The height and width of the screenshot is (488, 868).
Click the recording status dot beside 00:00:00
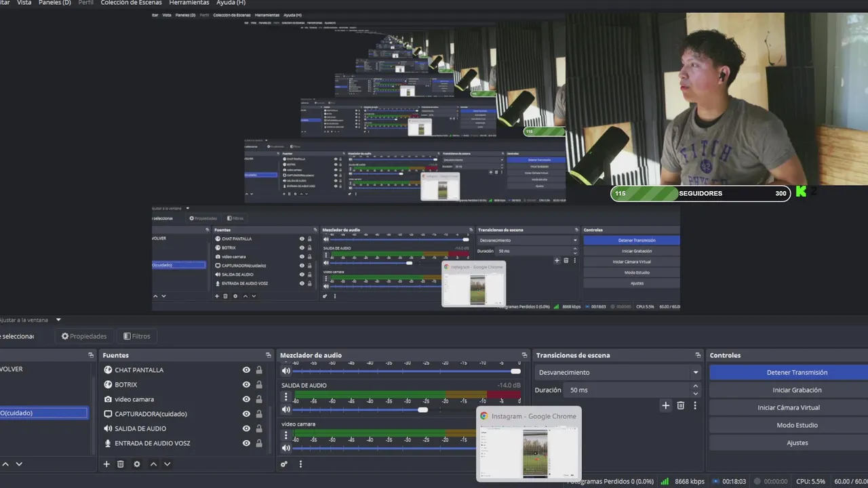click(757, 481)
